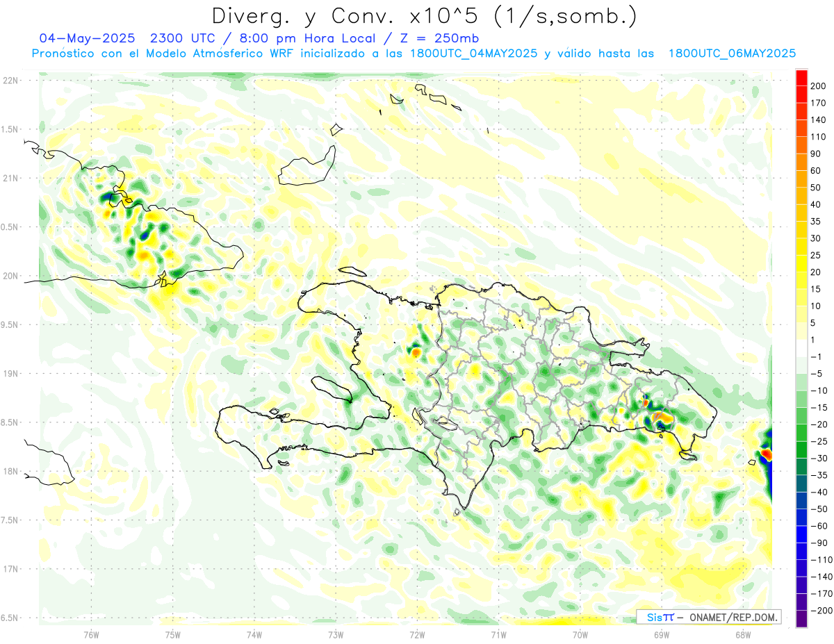The height and width of the screenshot is (644, 834).
Task: Click the white colorbar segment between 1 and -1
Action: coord(801,348)
